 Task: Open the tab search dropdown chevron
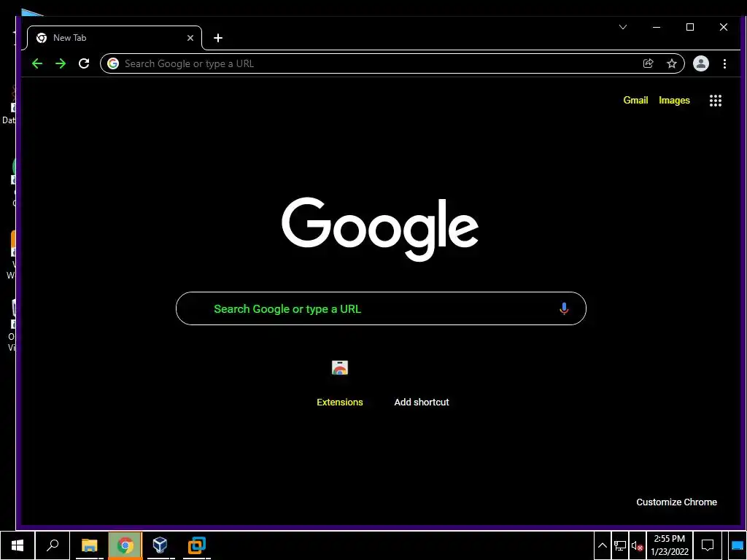(x=623, y=27)
